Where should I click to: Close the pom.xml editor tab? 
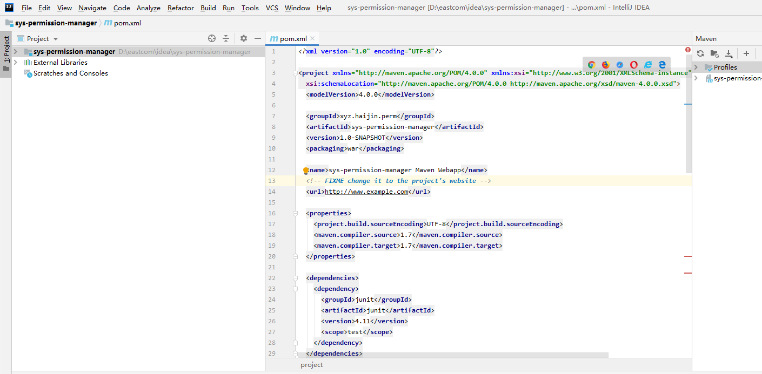coord(312,38)
